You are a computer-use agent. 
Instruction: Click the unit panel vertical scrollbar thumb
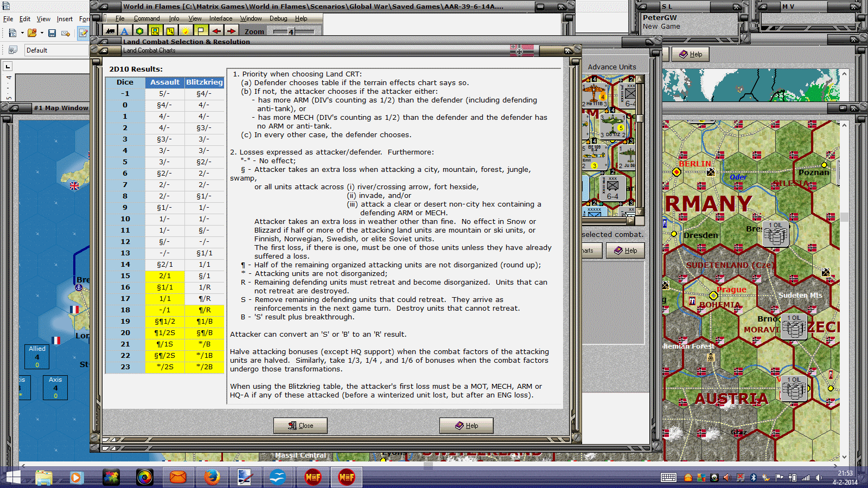pyautogui.click(x=640, y=118)
